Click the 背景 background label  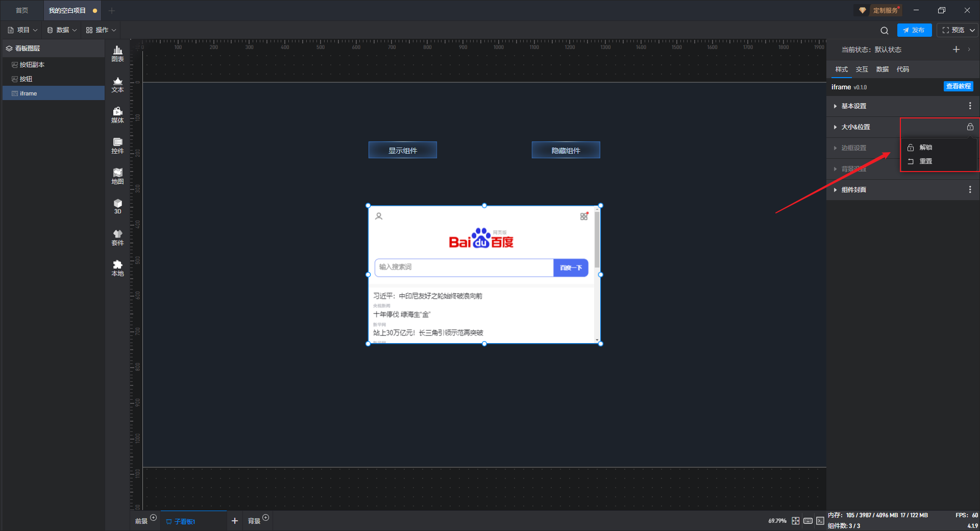tap(254, 521)
